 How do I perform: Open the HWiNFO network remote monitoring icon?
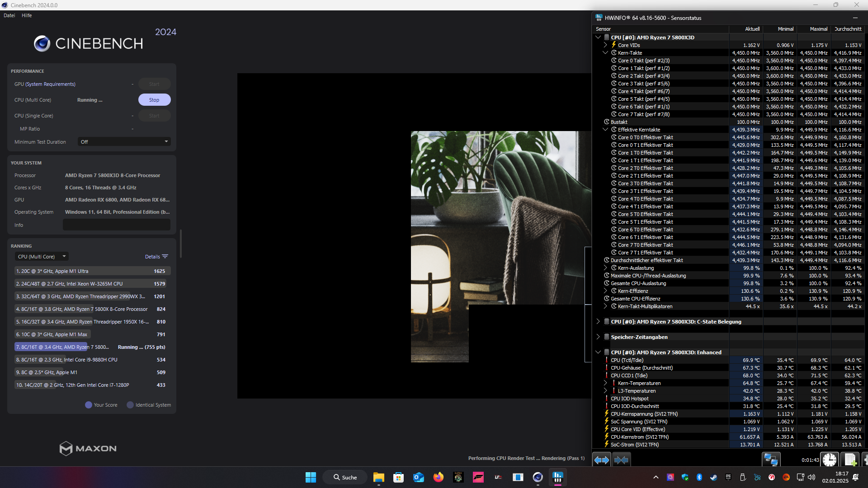tap(771, 460)
